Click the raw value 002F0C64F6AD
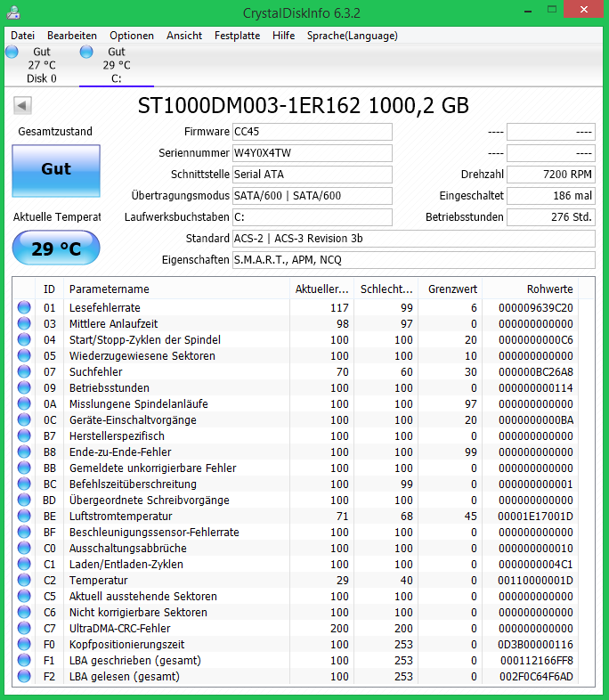 [x=536, y=676]
